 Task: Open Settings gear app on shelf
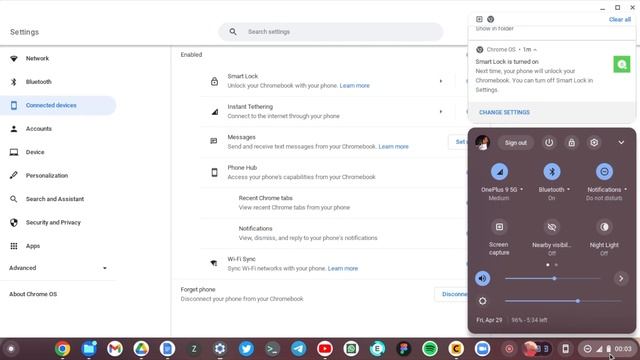click(x=220, y=349)
